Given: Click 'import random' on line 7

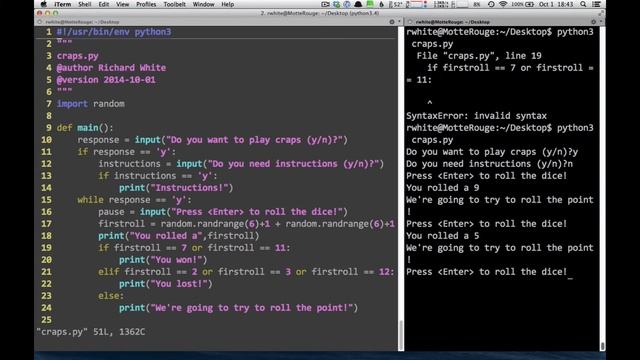Looking at the screenshot, I should (91, 104).
